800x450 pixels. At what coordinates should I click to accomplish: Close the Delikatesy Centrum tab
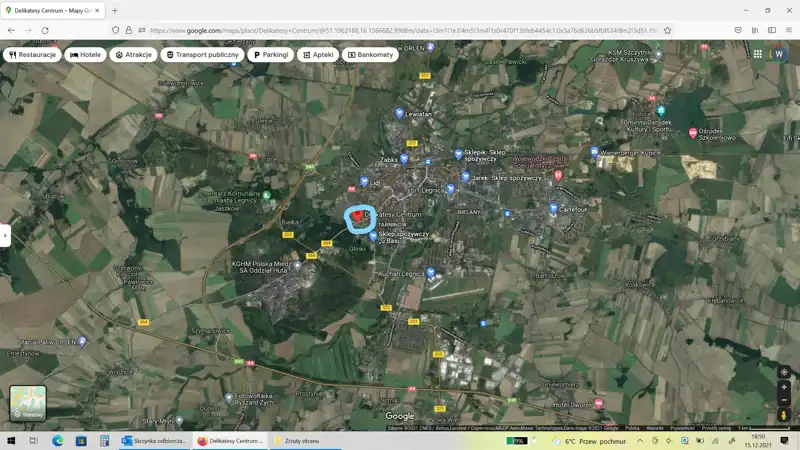[x=97, y=10]
